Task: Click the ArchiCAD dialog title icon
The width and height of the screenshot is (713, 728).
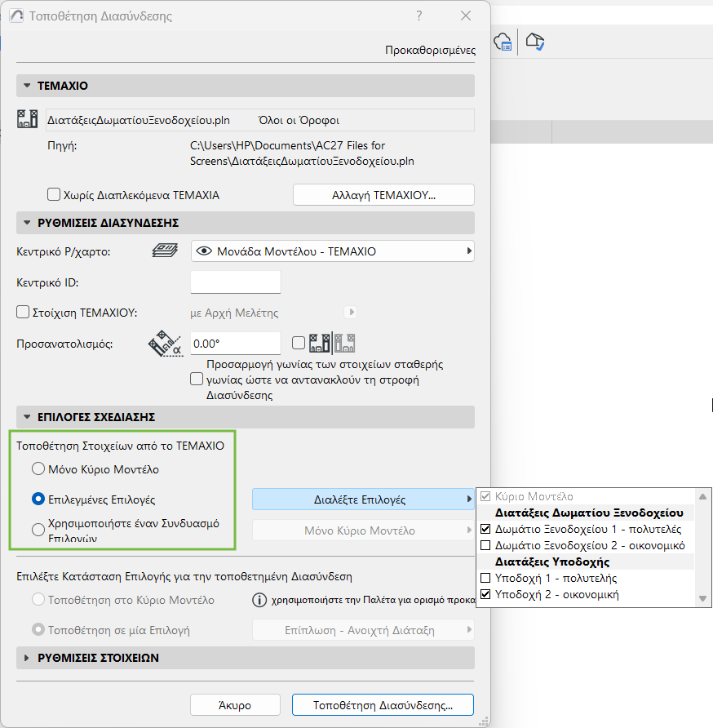Action: 16,16
